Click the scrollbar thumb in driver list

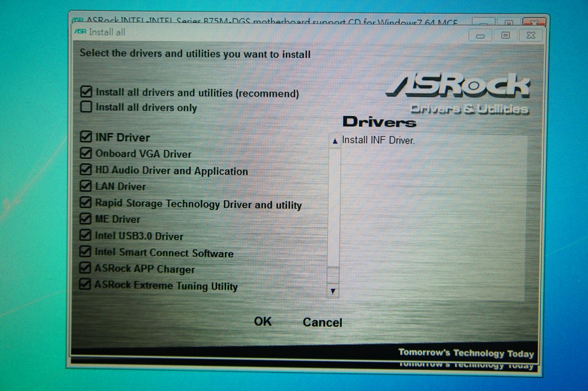[333, 275]
